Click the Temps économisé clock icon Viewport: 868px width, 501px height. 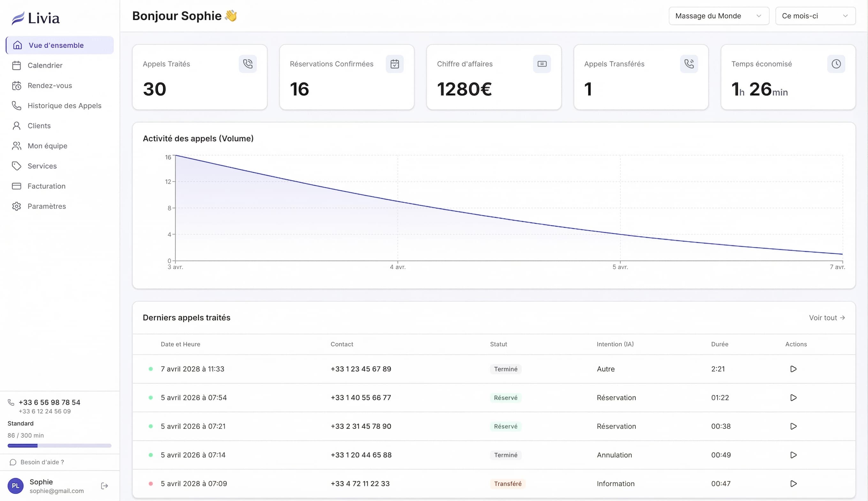click(836, 64)
